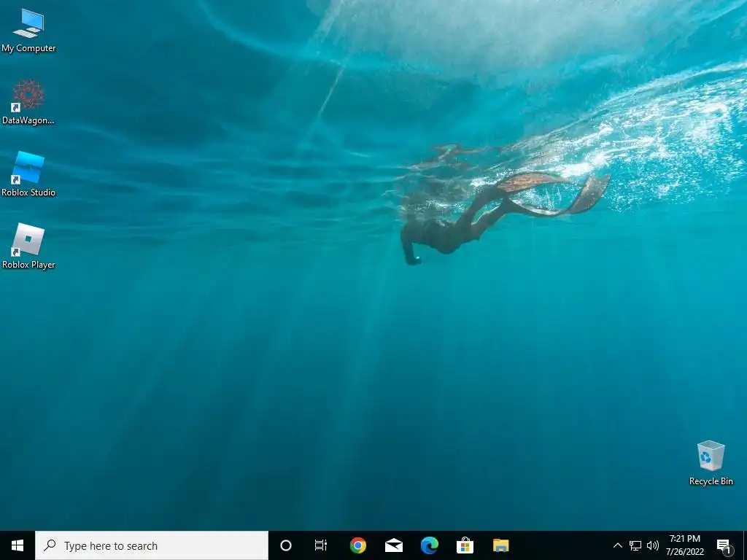Screen dimensions: 747x560
Task: Click the Show desktop sliver
Action: [745, 545]
